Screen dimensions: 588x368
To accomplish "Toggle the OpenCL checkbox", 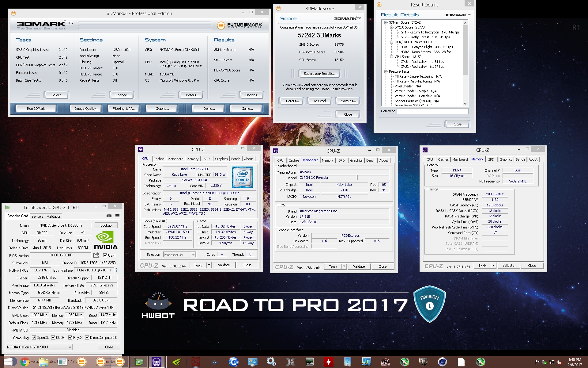I will [x=34, y=338].
